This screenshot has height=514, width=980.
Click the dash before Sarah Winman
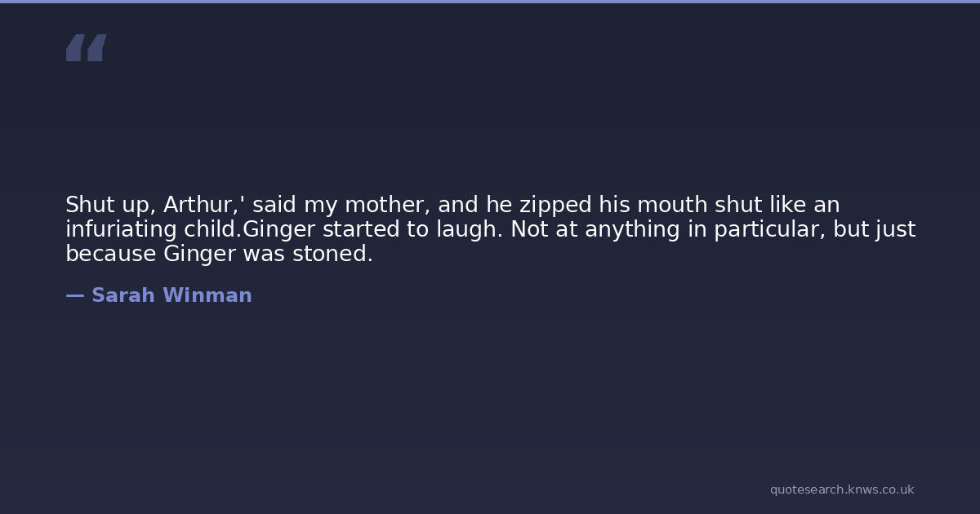(74, 296)
